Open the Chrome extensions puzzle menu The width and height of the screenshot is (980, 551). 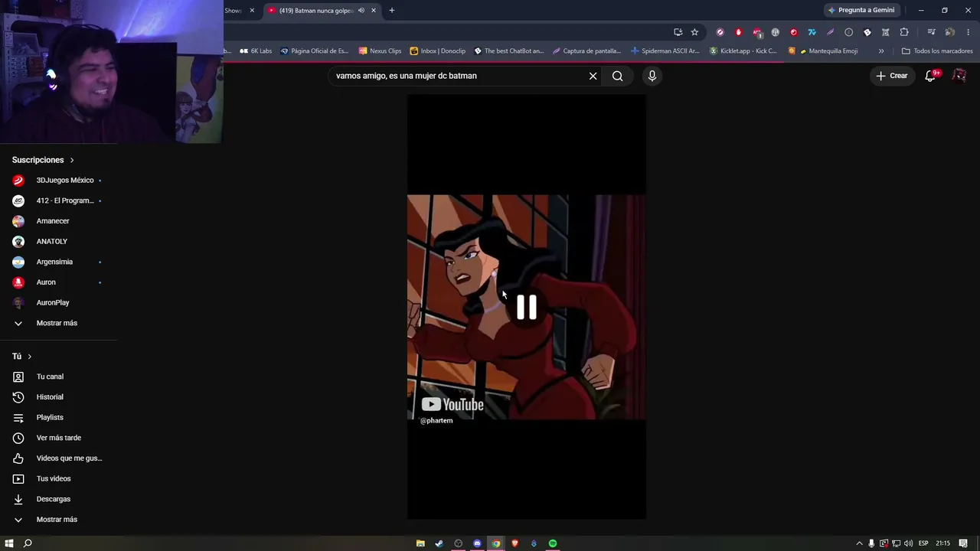pos(904,32)
